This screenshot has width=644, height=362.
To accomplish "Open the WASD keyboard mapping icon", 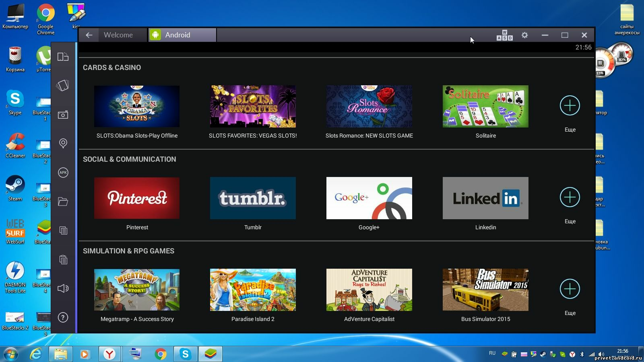I will pos(504,35).
